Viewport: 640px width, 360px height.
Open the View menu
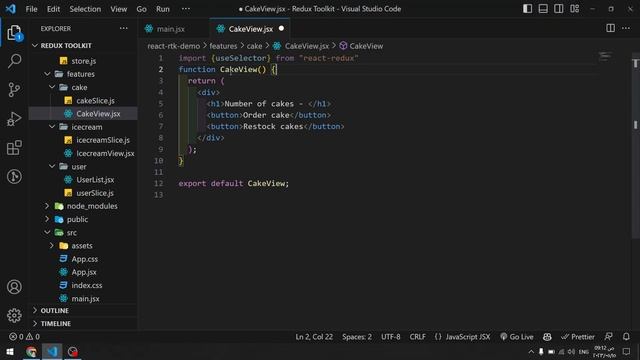[118, 9]
